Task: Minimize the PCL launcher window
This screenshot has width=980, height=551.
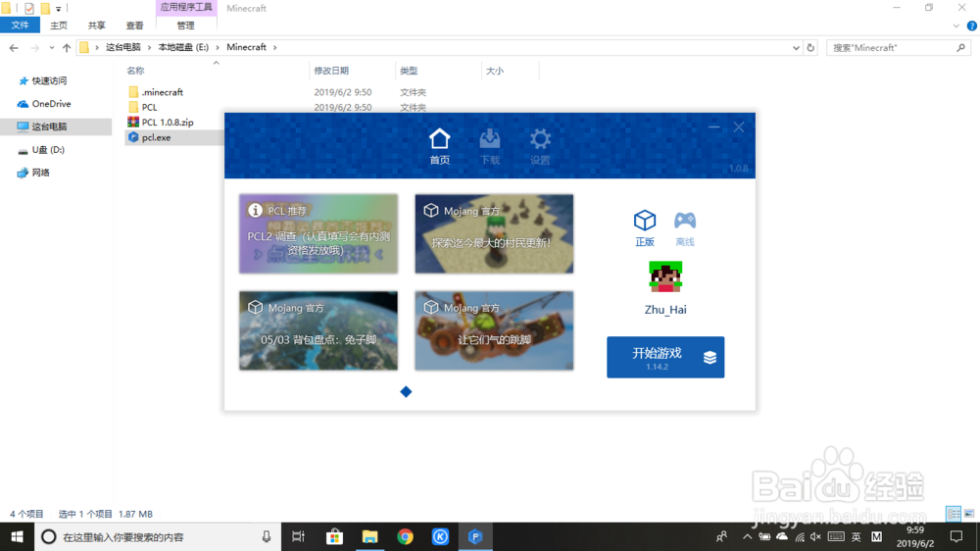Action: tap(713, 126)
